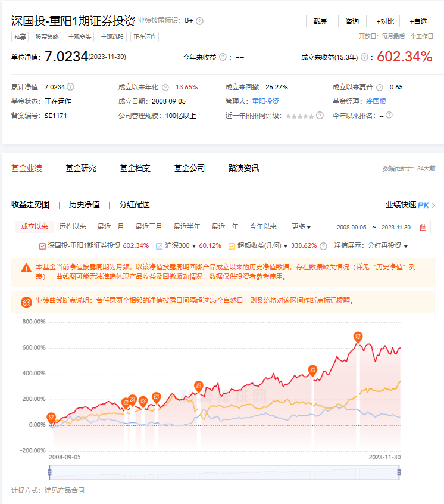Click help icon beside 成立以来夏普
Image resolution: width=444 pixels, height=504 pixels.
point(380,88)
